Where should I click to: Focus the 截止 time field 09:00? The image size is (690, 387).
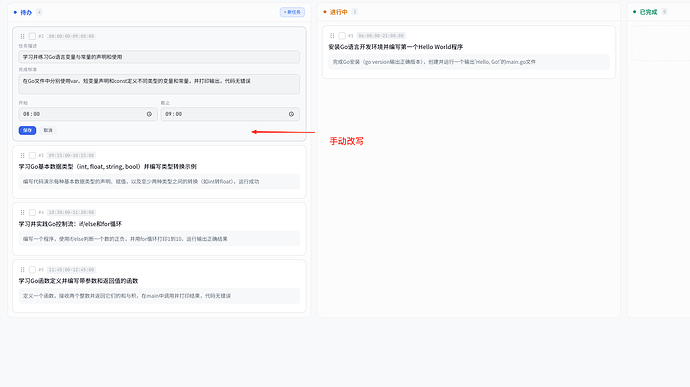click(x=230, y=114)
